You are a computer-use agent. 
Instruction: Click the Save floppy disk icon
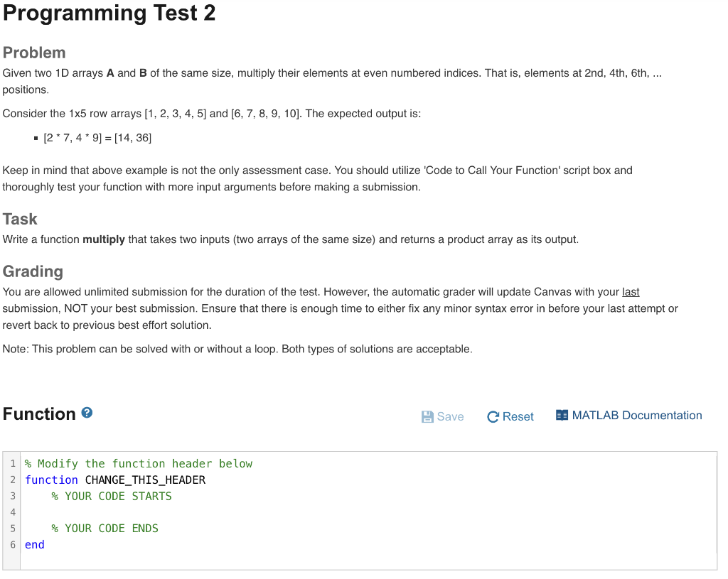click(x=427, y=416)
